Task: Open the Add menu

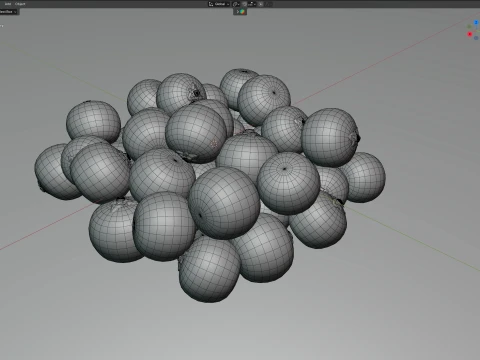Action: (8, 4)
